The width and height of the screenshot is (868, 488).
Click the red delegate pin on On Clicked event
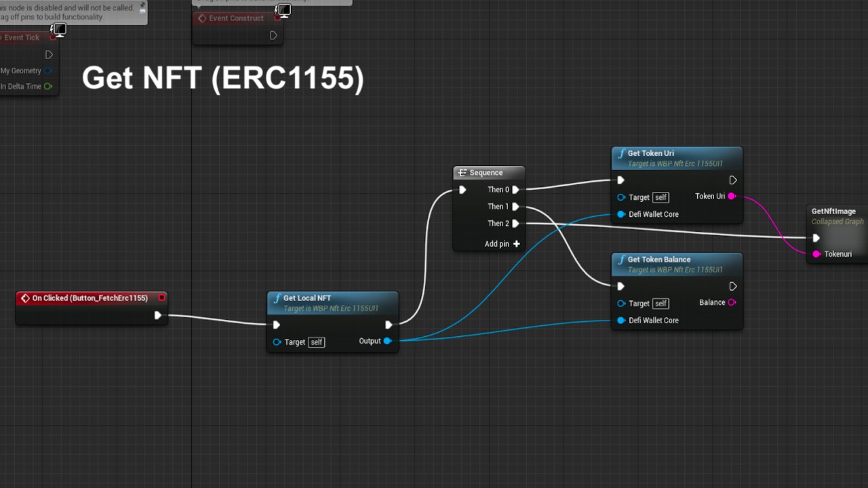pyautogui.click(x=161, y=298)
